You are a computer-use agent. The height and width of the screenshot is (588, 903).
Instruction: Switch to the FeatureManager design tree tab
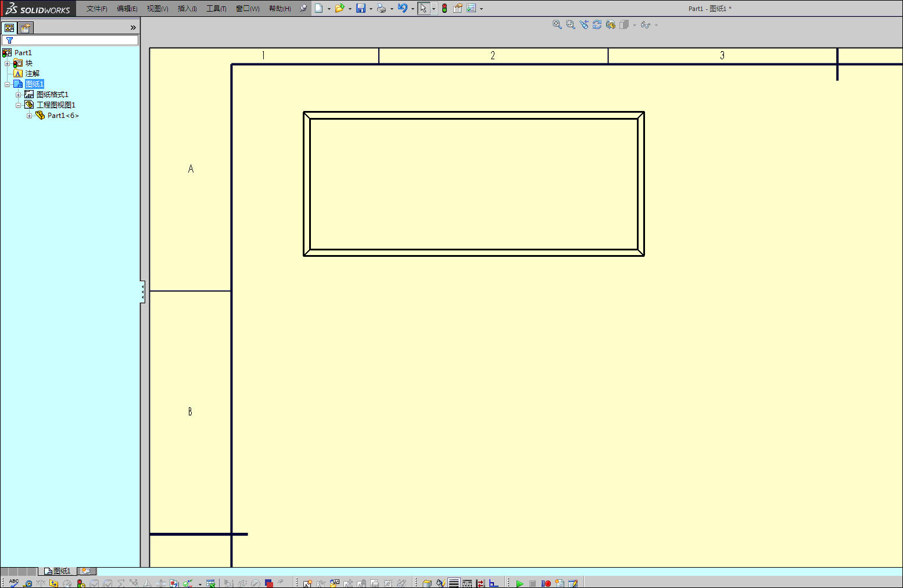click(9, 28)
